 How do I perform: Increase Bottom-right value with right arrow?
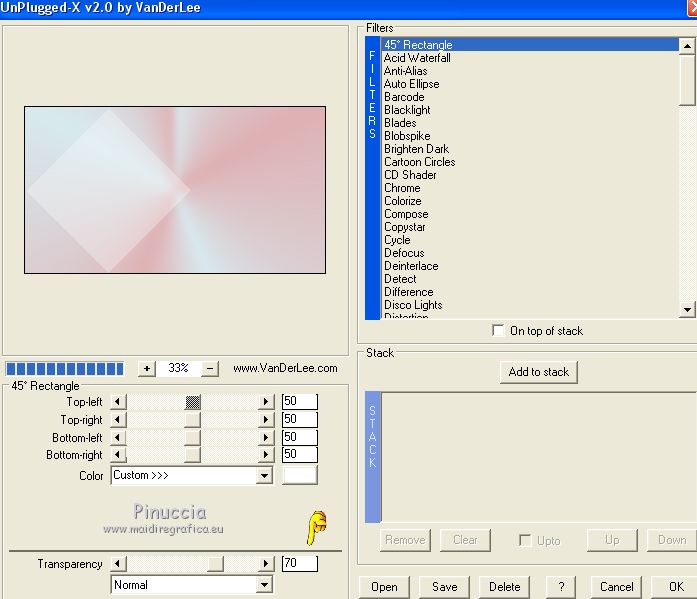(265, 455)
